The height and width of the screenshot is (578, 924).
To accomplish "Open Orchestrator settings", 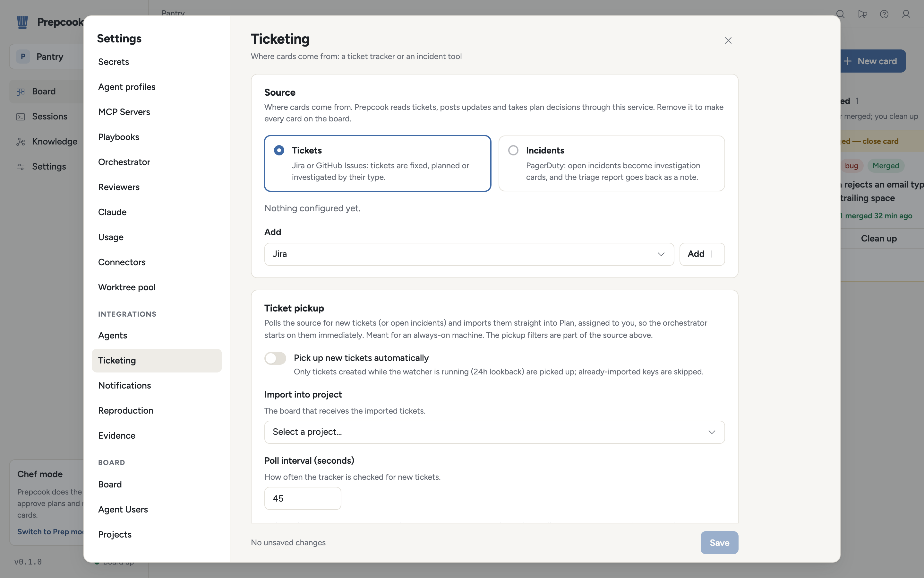I will tap(157, 162).
